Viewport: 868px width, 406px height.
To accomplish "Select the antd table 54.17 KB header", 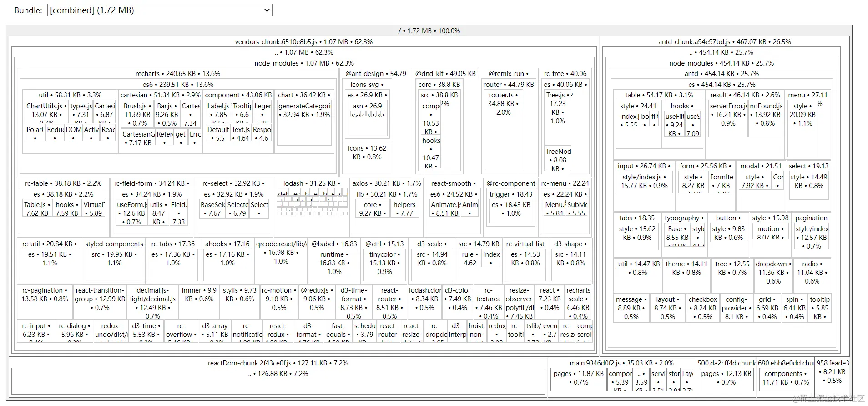I will (x=658, y=95).
